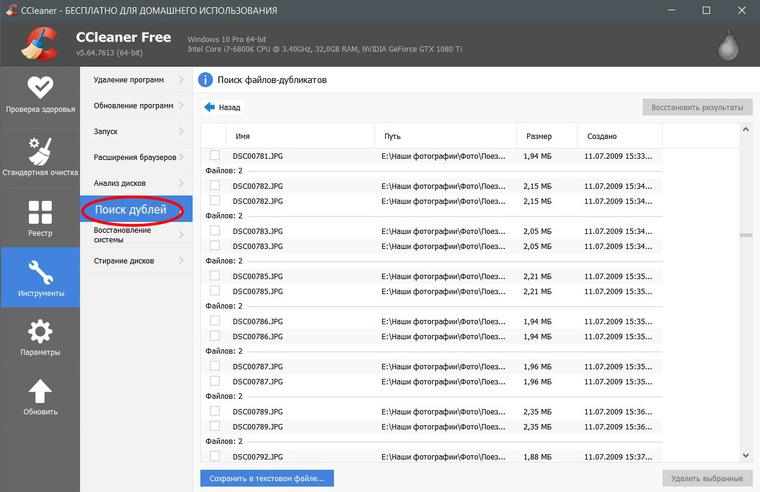Viewport: 760px width, 492px height.
Task: Click the results list scrollbar thumb
Action: pos(745,235)
